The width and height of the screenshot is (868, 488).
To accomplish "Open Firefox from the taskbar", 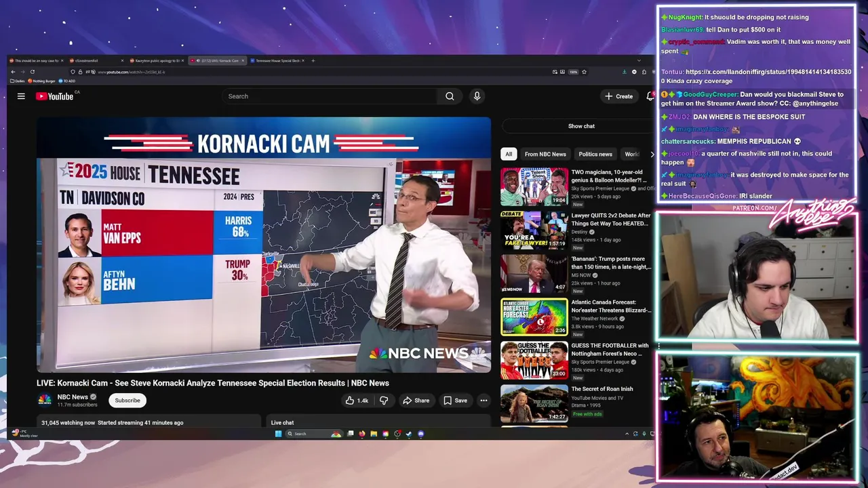I will click(x=361, y=434).
